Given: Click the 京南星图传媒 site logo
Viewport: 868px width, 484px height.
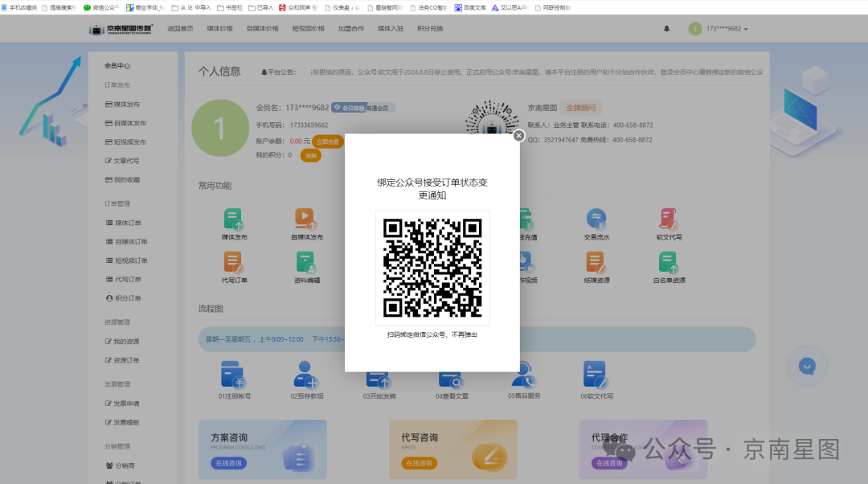Looking at the screenshot, I should coord(120,29).
